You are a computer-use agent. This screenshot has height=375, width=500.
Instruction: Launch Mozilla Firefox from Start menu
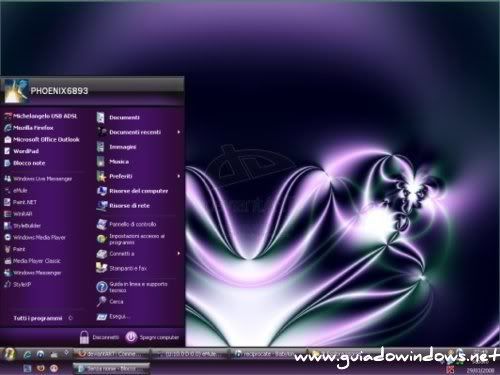(29, 128)
